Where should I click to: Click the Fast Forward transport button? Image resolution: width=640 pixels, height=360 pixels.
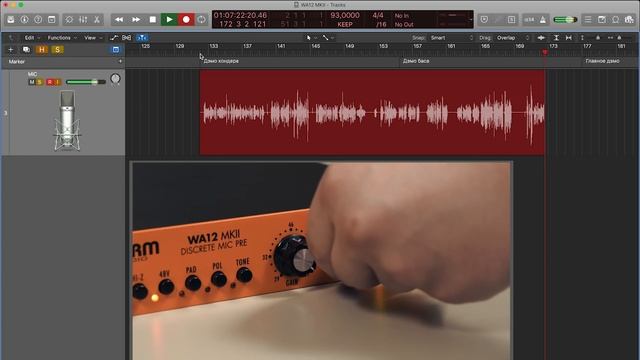pyautogui.click(x=136, y=20)
